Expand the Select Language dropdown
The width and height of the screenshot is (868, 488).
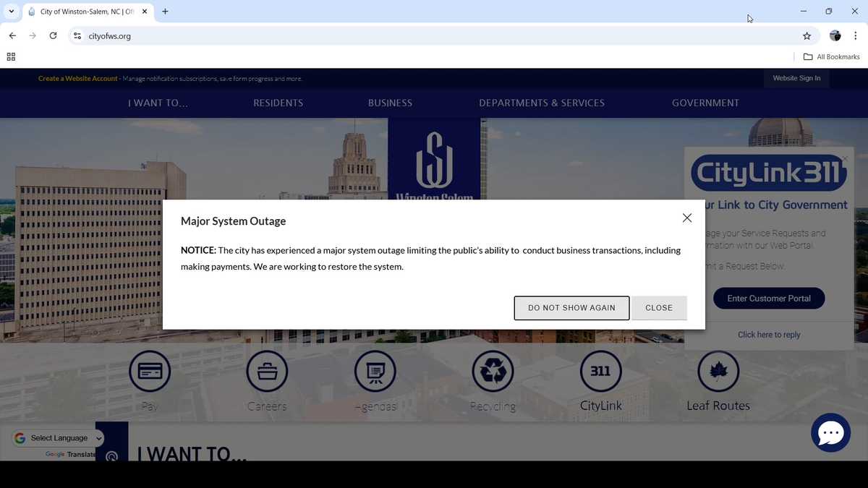pos(59,438)
